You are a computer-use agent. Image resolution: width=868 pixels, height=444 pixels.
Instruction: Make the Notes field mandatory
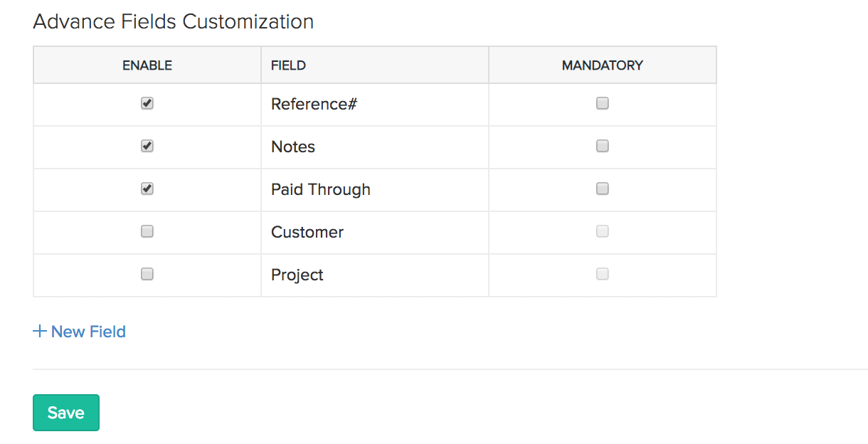pos(603,147)
